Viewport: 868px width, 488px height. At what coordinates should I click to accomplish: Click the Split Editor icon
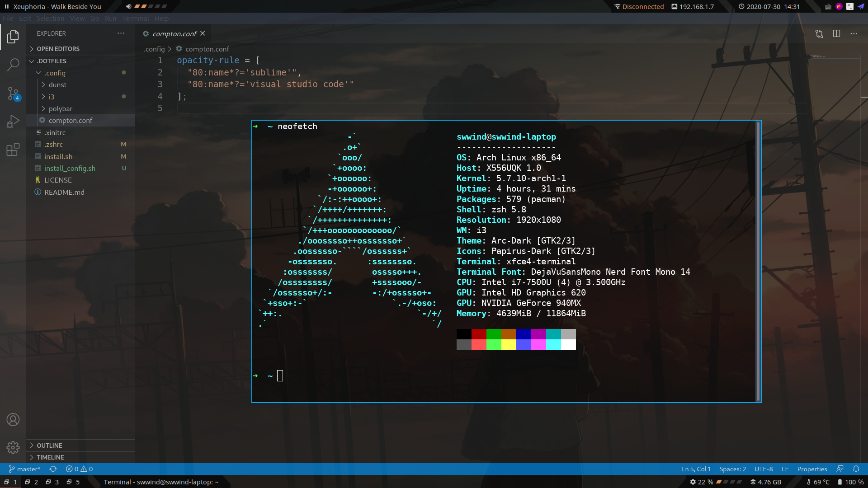[836, 34]
